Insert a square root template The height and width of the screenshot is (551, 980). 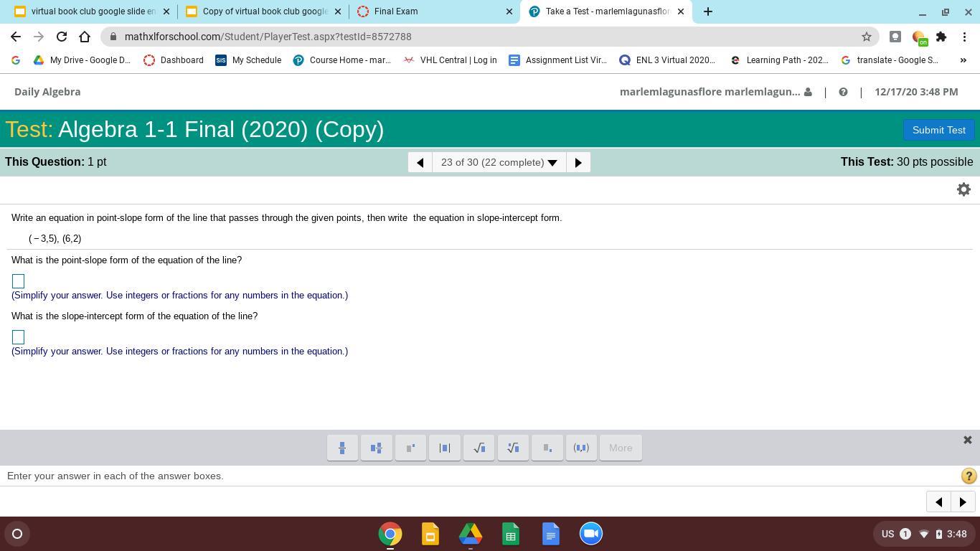[479, 448]
